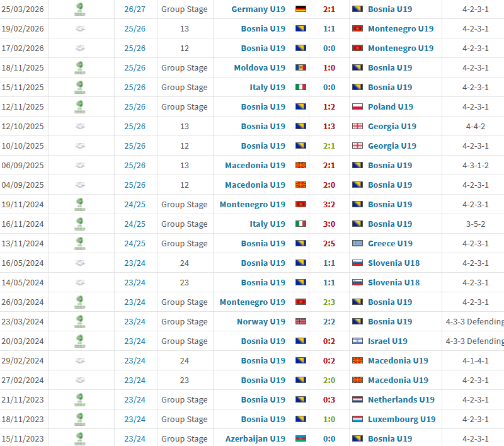The width and height of the screenshot is (504, 446).
Task: Open Macedonia U19 link in 06/09/2025 row
Action: (255, 166)
